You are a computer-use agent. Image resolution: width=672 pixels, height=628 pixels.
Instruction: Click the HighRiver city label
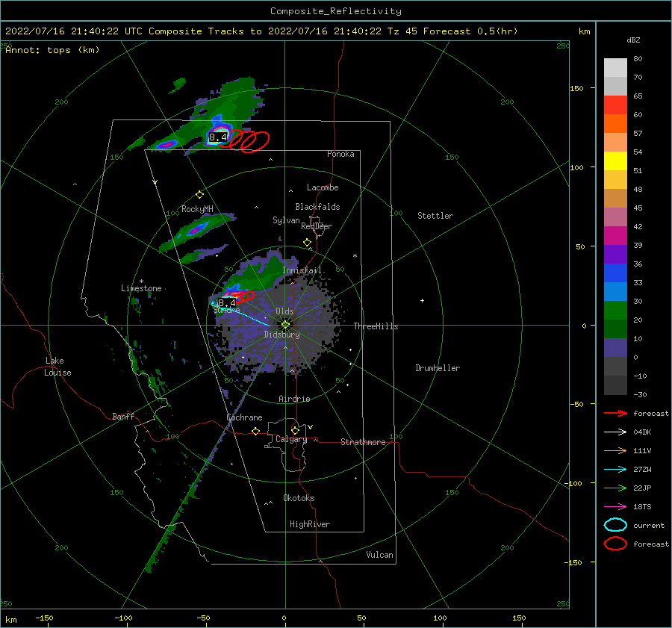pyautogui.click(x=310, y=524)
